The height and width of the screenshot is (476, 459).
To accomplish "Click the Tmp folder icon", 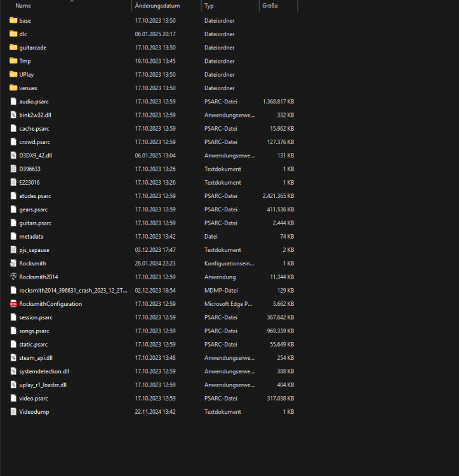I will click(x=13, y=61).
